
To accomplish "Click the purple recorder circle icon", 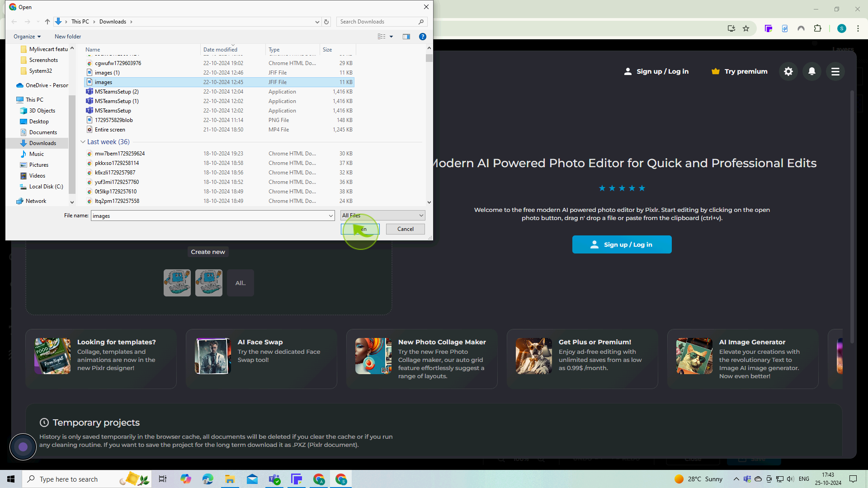I will 23,447.
